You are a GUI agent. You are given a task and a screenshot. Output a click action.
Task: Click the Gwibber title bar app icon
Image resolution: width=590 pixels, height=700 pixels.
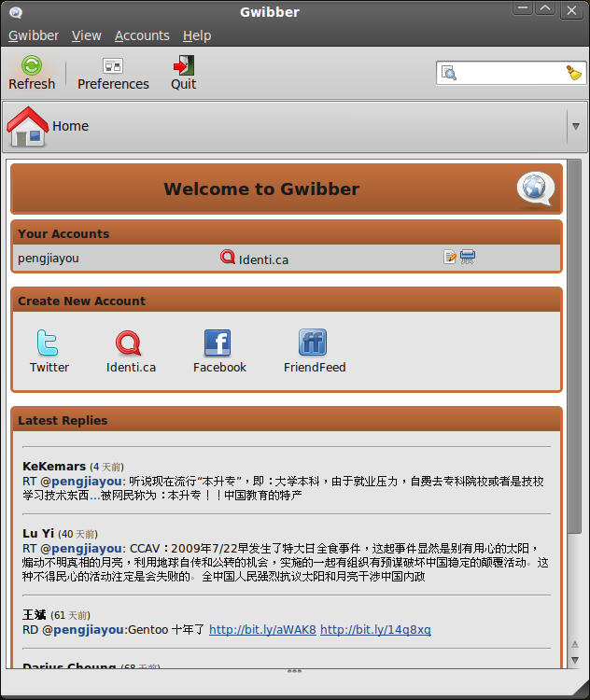[x=16, y=12]
